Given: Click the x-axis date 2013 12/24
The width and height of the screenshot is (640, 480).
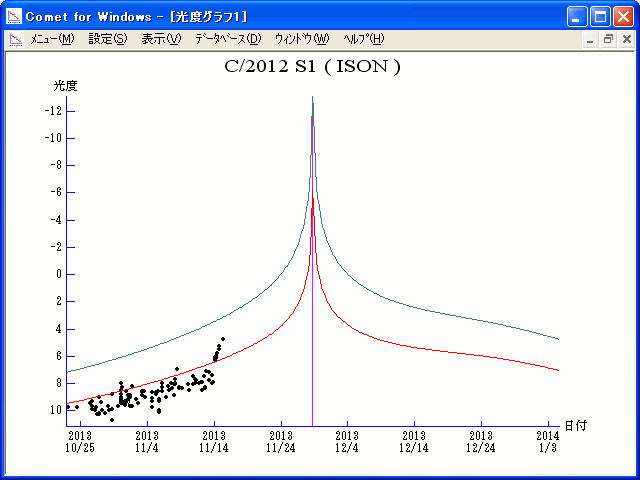Looking at the screenshot, I should point(481,442).
